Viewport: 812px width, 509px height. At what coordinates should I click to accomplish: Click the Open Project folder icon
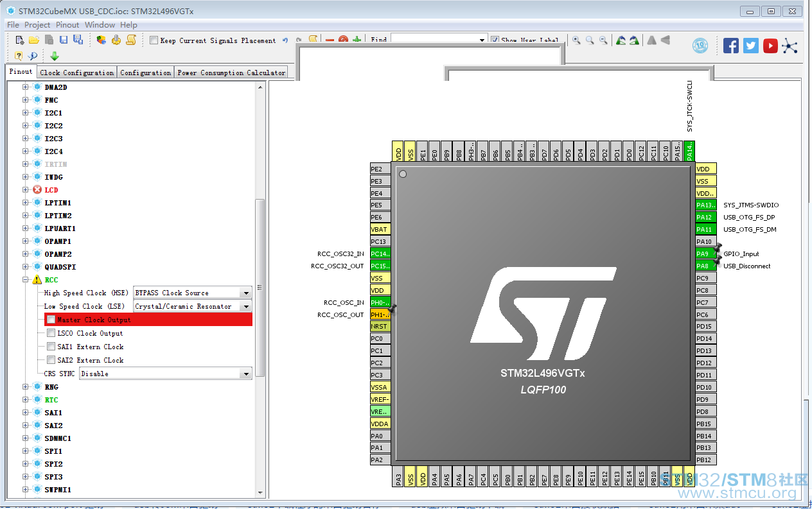pos(34,40)
